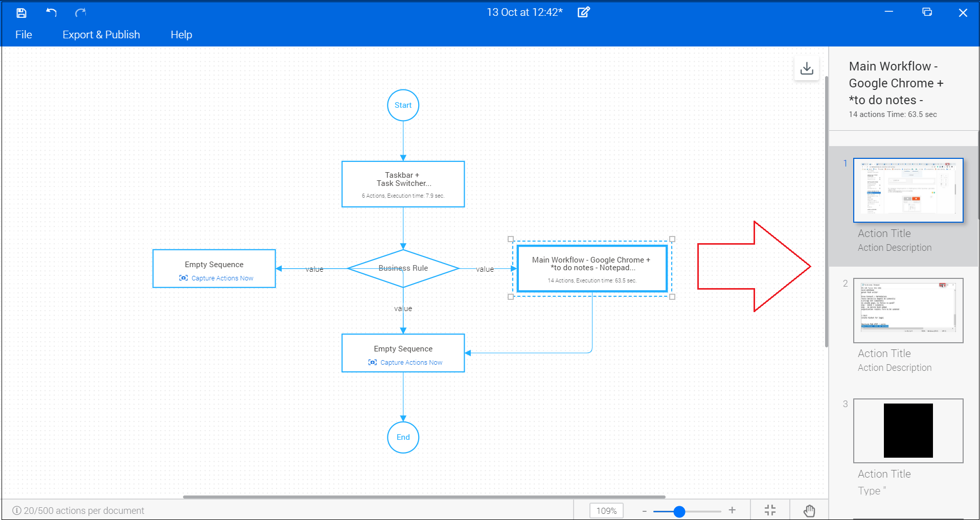Click camera icon in left Empty Sequence
980x520 pixels.
(x=184, y=278)
